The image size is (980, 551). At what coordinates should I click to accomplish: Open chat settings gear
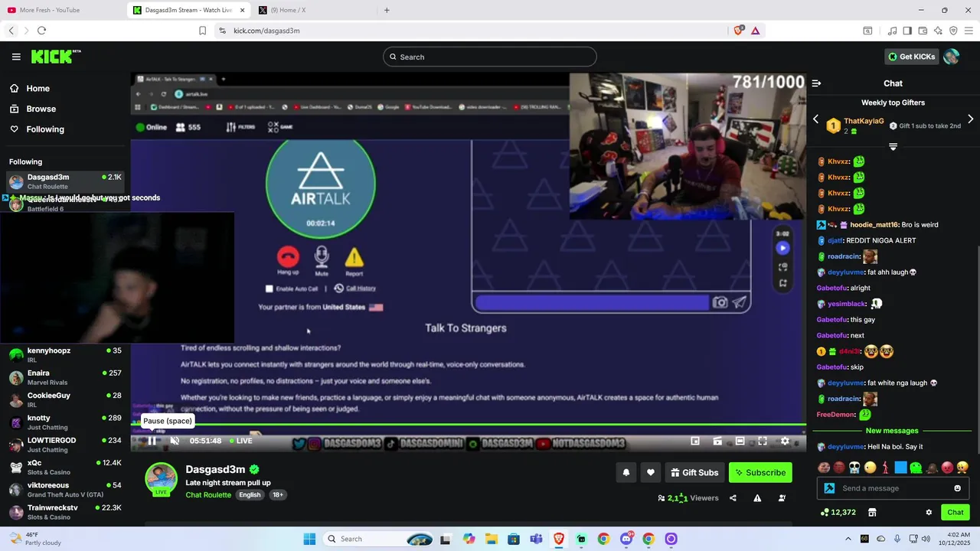(929, 513)
